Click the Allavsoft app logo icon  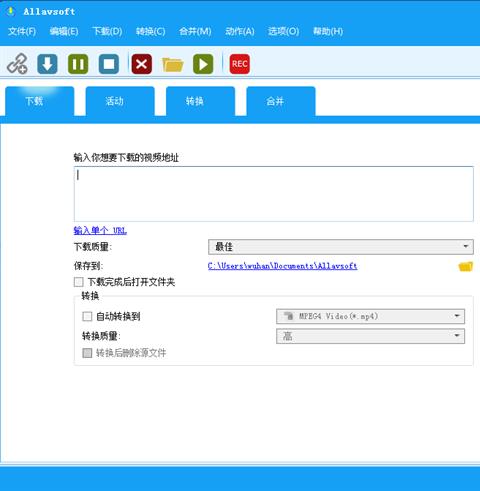[11, 11]
